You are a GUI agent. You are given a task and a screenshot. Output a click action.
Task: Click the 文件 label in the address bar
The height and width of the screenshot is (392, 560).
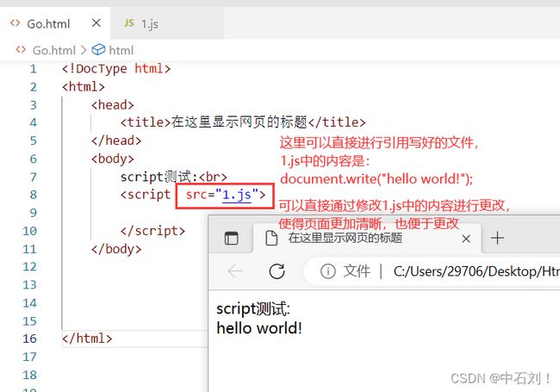tap(357, 271)
